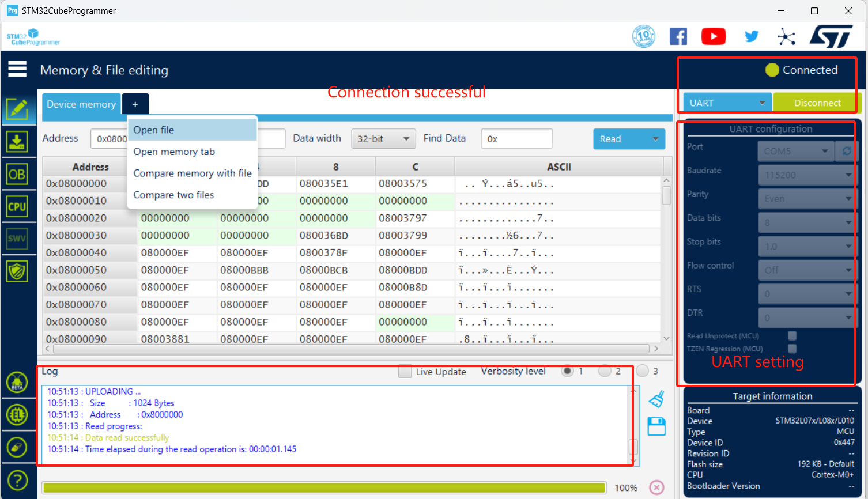This screenshot has width=868, height=499.
Task: Open the Data bits dropdown
Action: [x=807, y=222]
